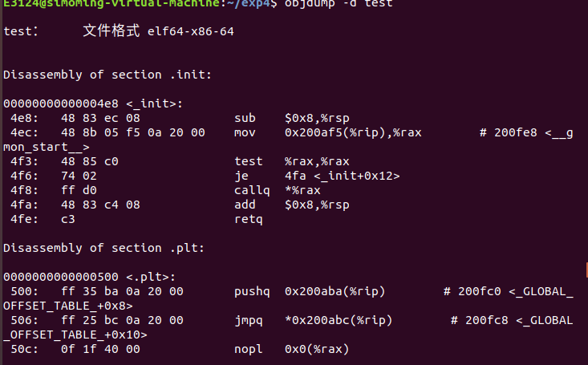Click the 'nopl 0x0(%rax)' instruction
This screenshot has height=365, width=588.
click(x=292, y=349)
